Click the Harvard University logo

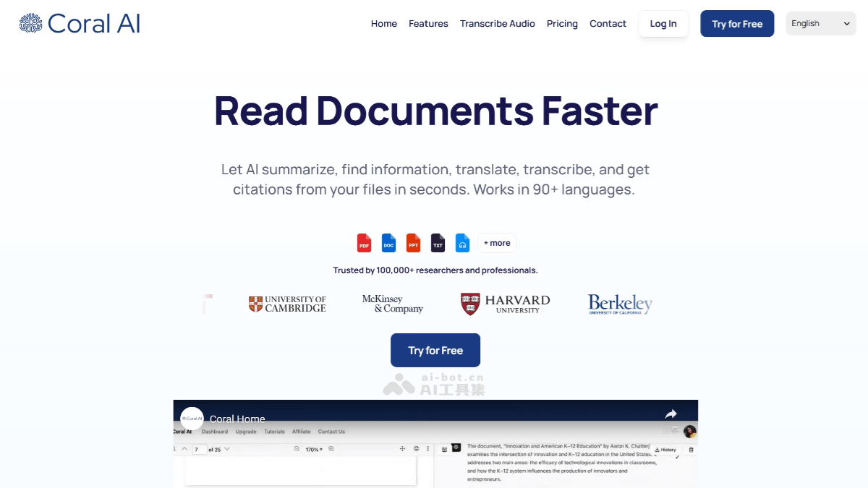pyautogui.click(x=505, y=304)
